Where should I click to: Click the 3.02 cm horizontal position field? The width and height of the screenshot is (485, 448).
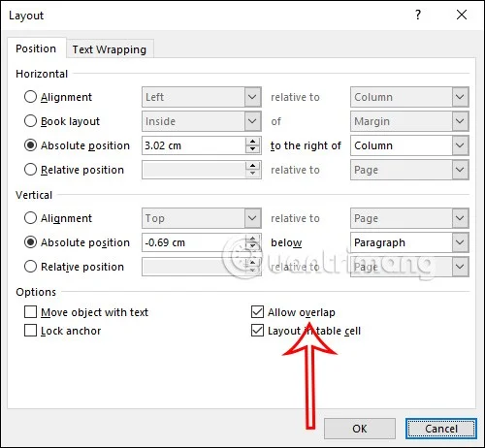pyautogui.click(x=194, y=145)
